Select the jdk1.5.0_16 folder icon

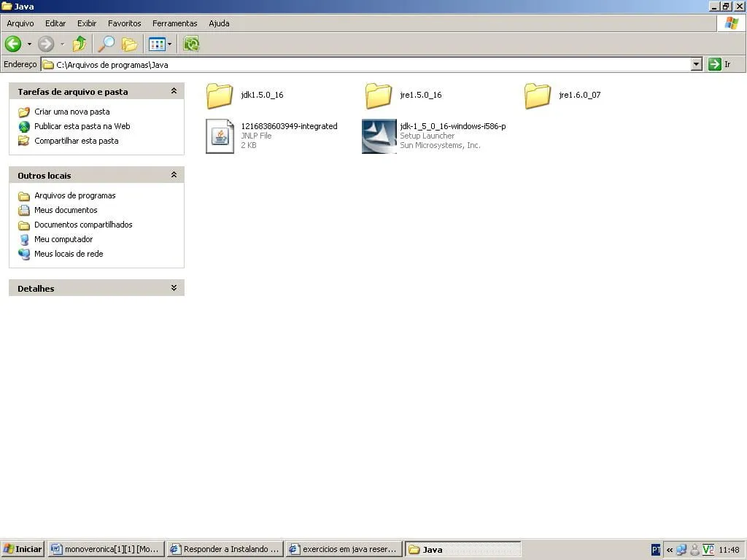(x=220, y=96)
